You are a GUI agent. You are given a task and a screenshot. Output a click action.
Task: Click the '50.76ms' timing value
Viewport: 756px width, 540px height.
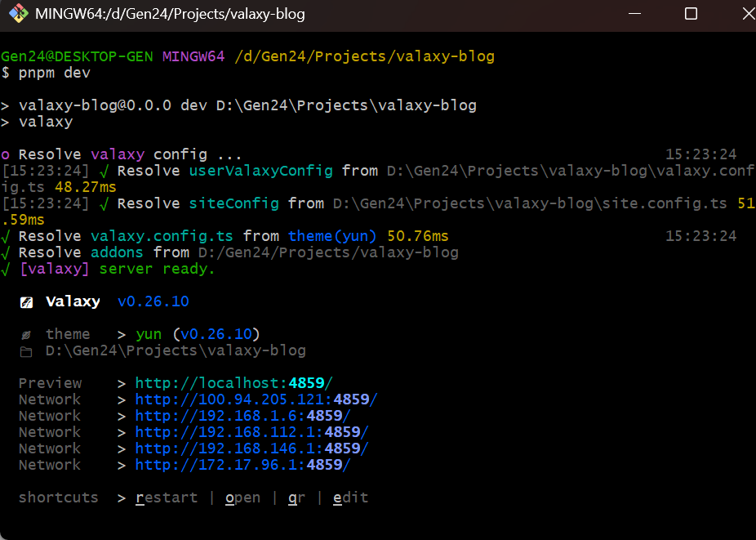(418, 236)
